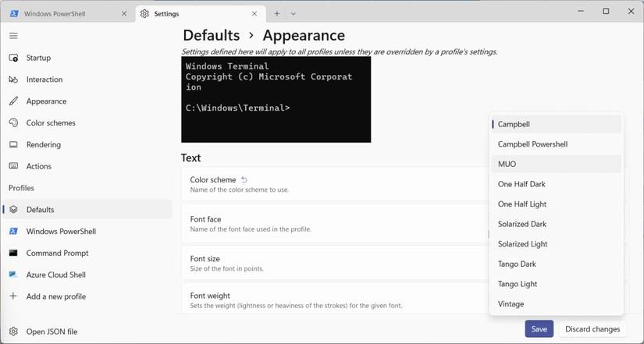Viewport: 644px width, 344px height.
Task: Switch to the Windows PowerShell tab
Action: (x=66, y=14)
